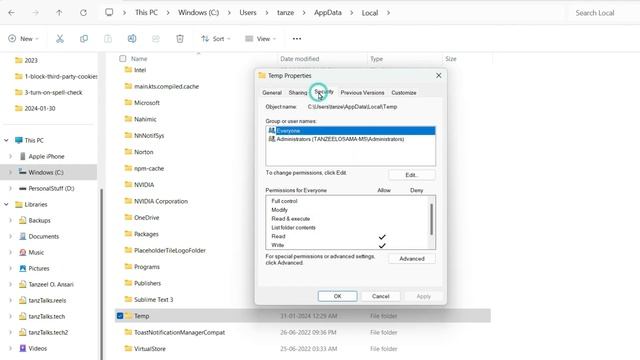Select Everyone in group list
The image size is (640, 360).
(x=351, y=131)
